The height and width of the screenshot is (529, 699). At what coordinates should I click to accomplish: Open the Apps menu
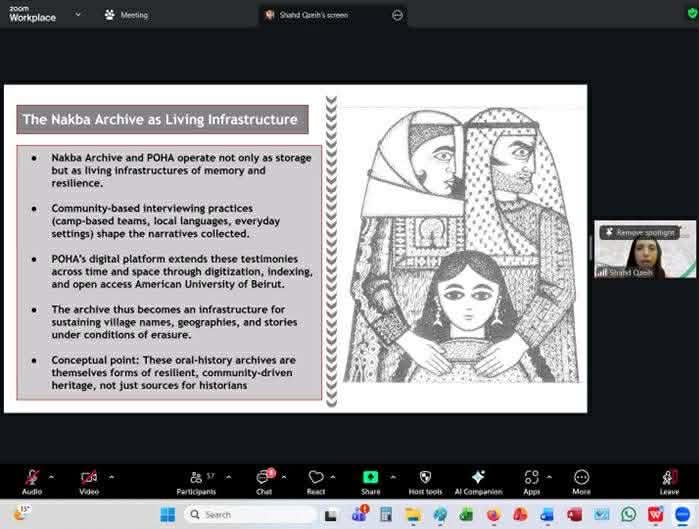pos(531,478)
